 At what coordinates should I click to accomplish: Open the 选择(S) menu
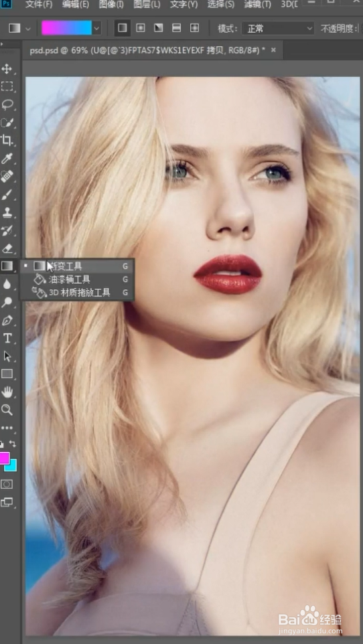pos(221,5)
